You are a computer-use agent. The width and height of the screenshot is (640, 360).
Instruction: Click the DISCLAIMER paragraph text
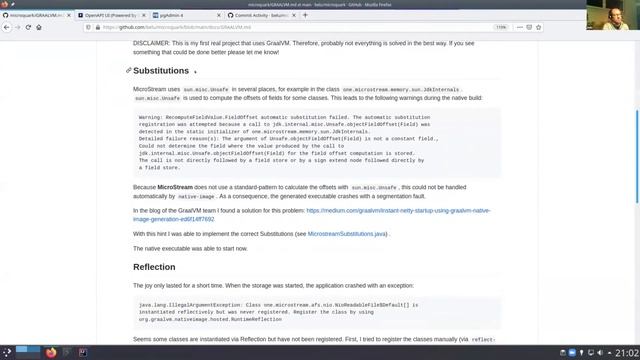pos(304,48)
